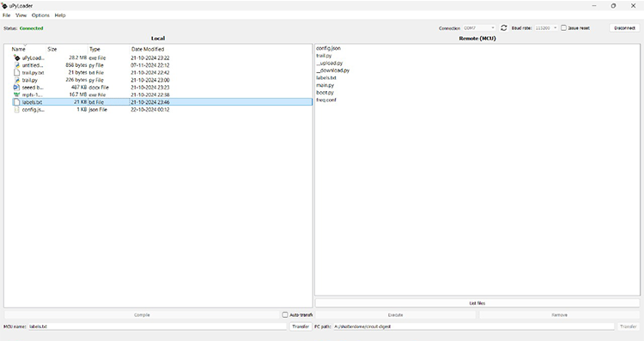Open the Baud rate dropdown
644x341 pixels.
546,28
